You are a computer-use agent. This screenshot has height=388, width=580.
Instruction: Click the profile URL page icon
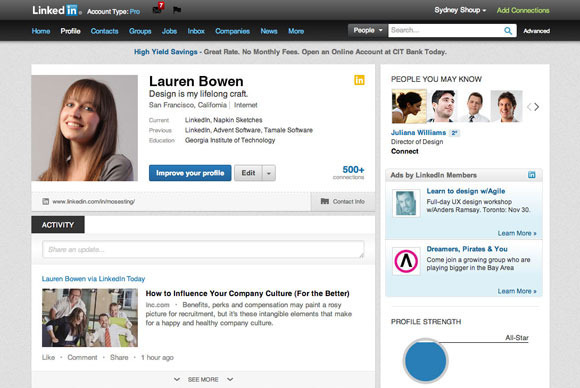click(x=45, y=202)
